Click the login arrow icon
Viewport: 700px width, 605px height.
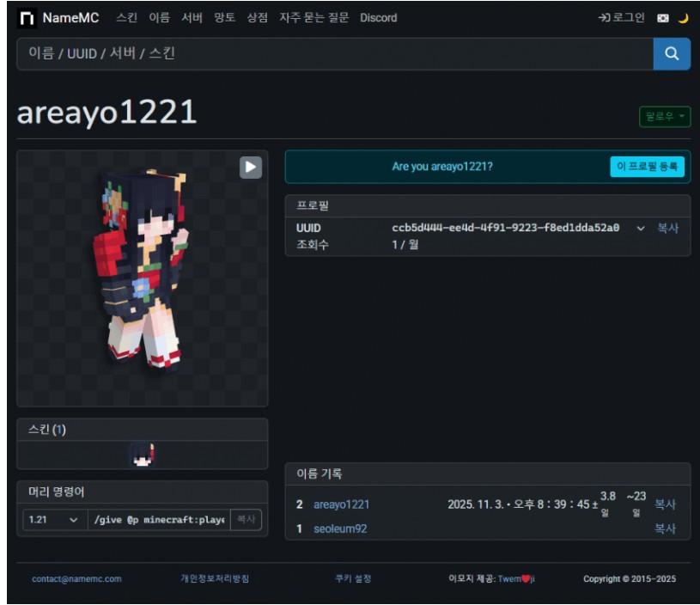click(604, 18)
